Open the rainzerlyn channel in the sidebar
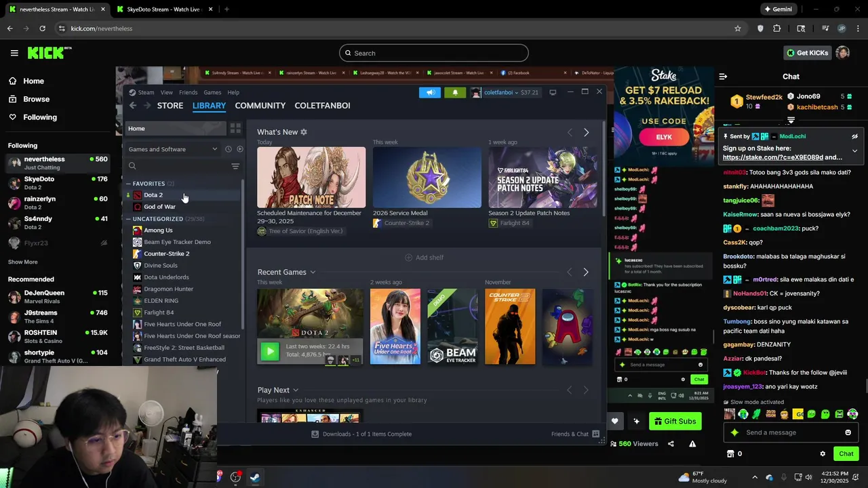Screen dimensions: 868x488 click(x=58, y=202)
